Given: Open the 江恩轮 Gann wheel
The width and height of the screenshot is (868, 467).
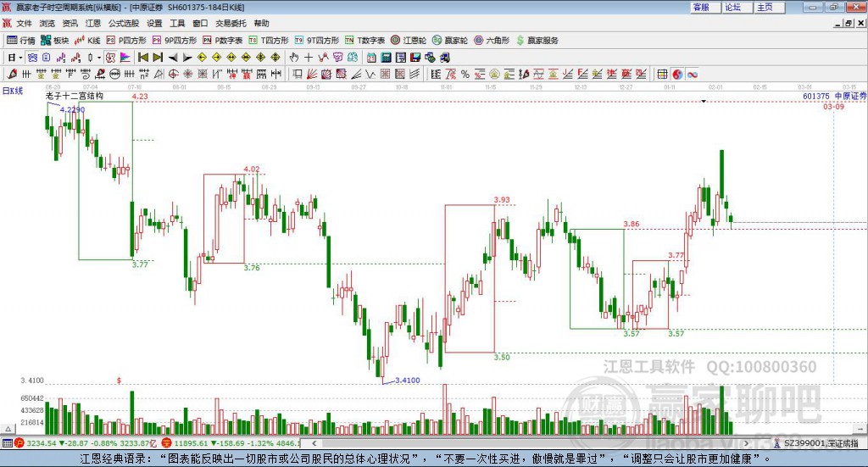Looking at the screenshot, I should (409, 41).
